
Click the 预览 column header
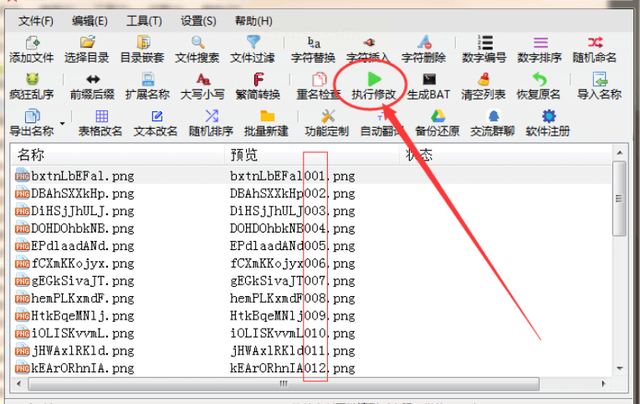point(312,155)
